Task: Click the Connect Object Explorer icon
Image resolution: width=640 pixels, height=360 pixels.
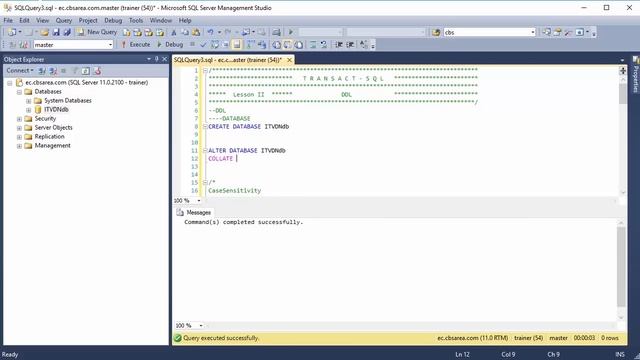Action: tap(42, 71)
